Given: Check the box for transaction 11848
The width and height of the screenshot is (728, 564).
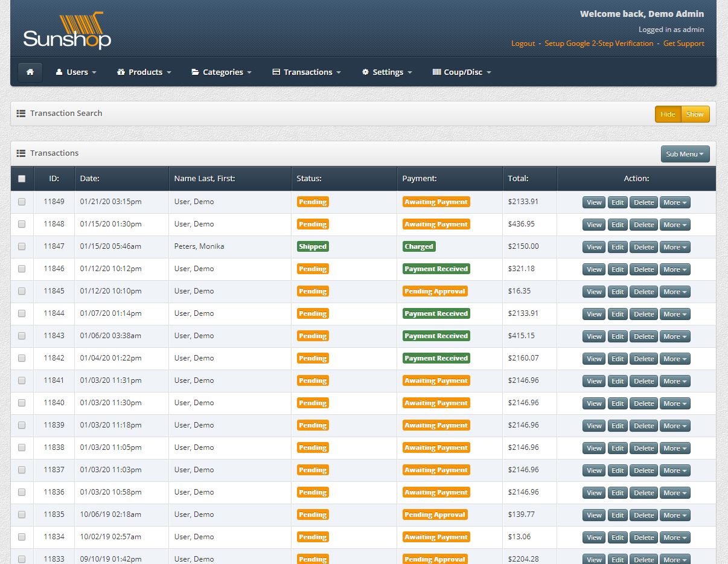Looking at the screenshot, I should point(22,224).
